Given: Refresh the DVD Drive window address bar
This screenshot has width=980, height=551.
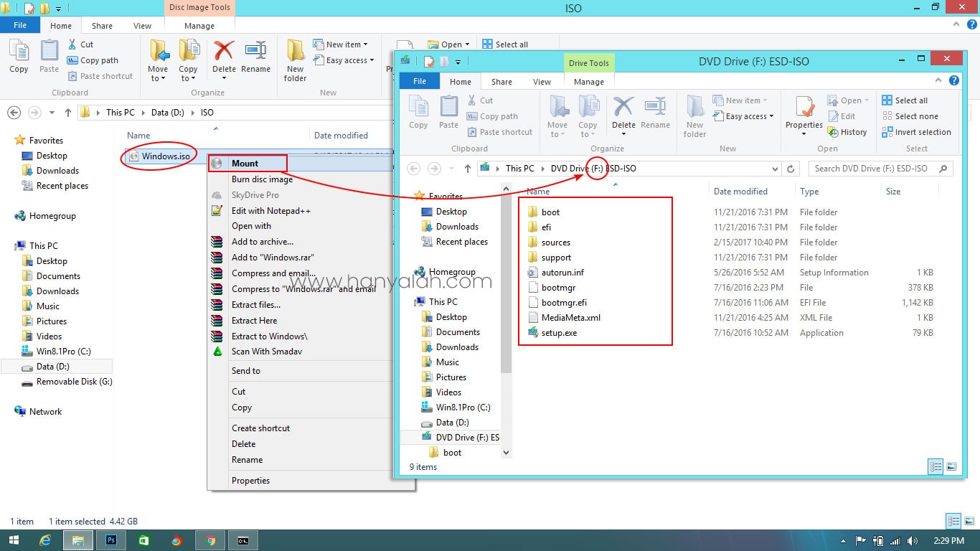Looking at the screenshot, I should click(x=791, y=169).
